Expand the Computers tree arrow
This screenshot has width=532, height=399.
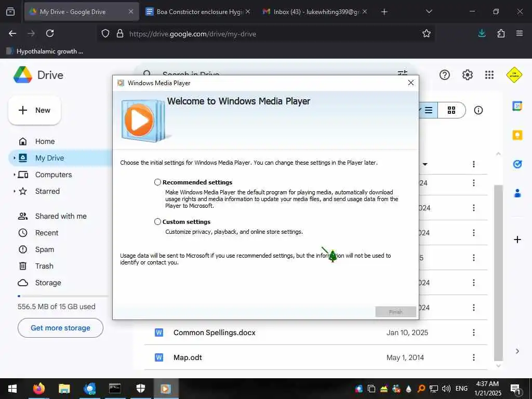point(14,175)
